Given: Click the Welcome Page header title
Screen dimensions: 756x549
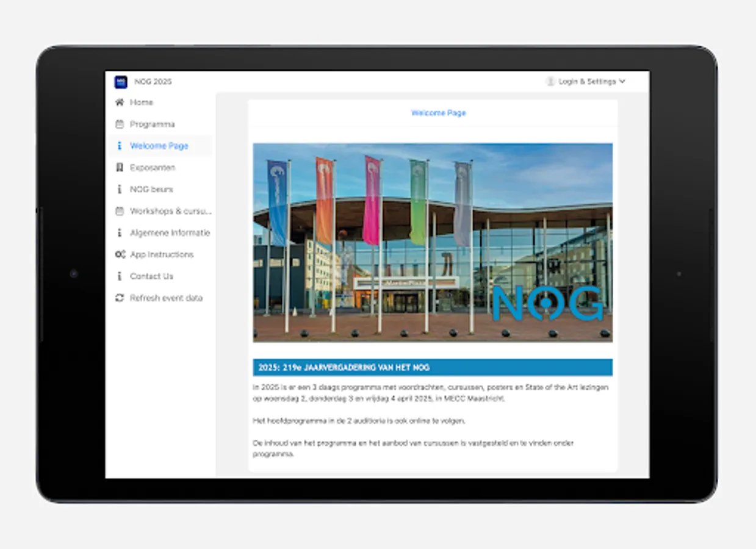Looking at the screenshot, I should click(x=438, y=113).
